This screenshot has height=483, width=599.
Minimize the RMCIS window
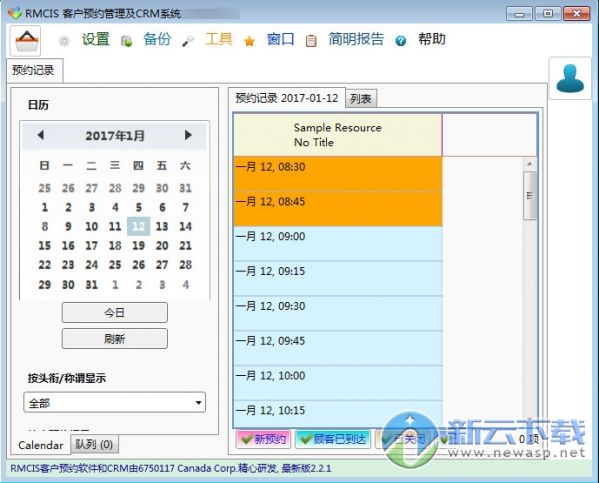tap(519, 14)
